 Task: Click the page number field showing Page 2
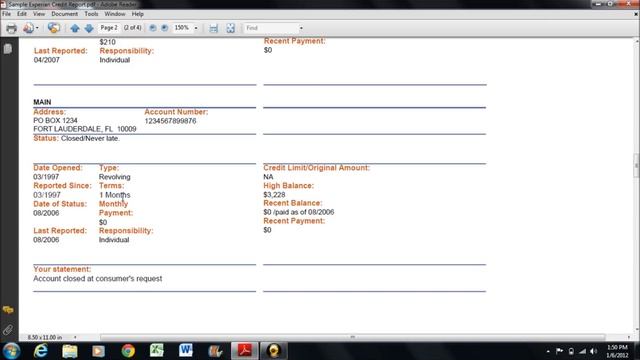point(109,28)
